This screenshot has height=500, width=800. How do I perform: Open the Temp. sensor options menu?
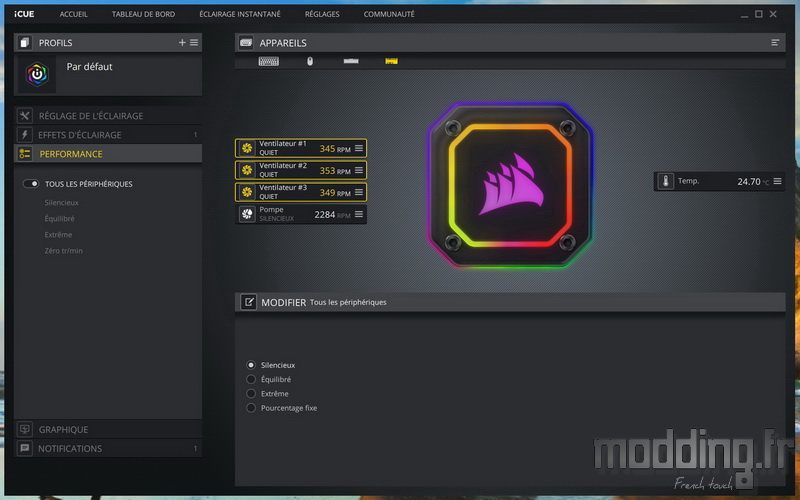[x=778, y=181]
